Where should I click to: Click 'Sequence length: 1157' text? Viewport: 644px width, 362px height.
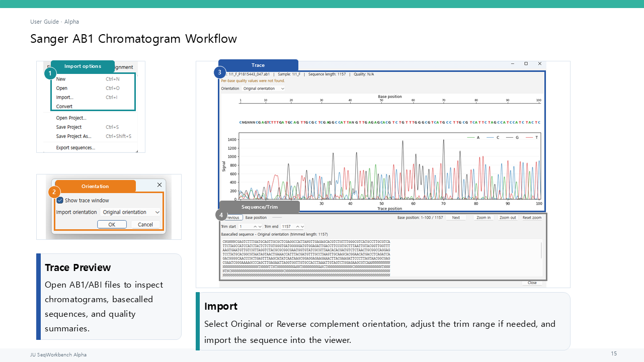coord(327,74)
